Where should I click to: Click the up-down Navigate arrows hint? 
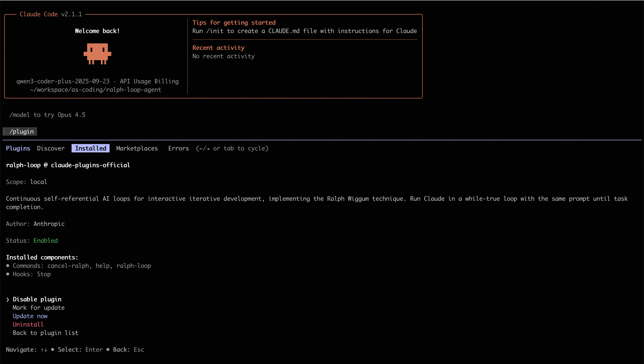pos(44,350)
